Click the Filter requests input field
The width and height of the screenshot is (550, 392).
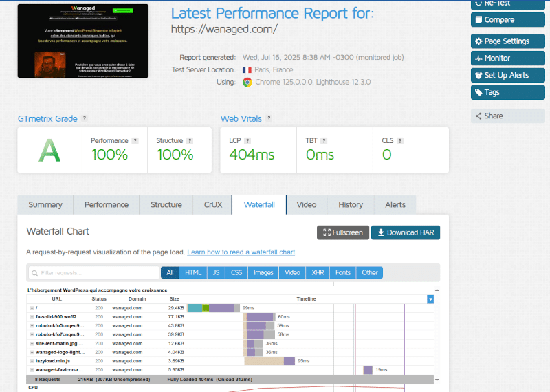coord(93,272)
